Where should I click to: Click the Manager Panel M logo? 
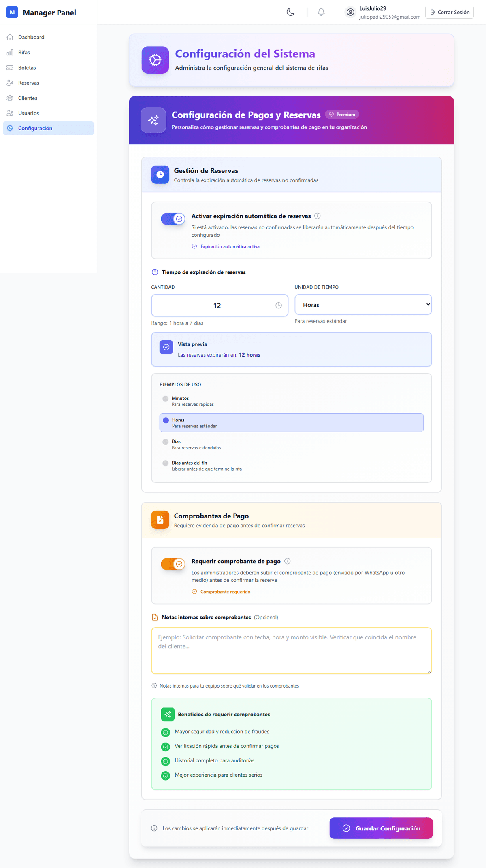pos(12,12)
